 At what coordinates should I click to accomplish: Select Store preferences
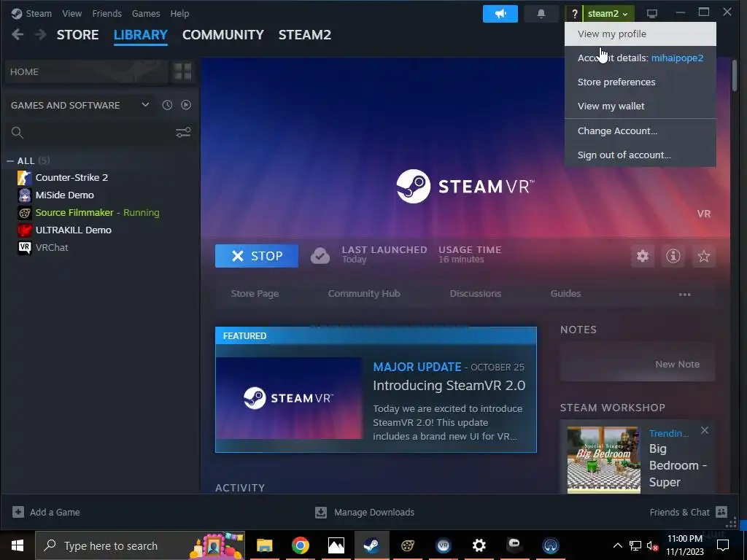click(640, 82)
